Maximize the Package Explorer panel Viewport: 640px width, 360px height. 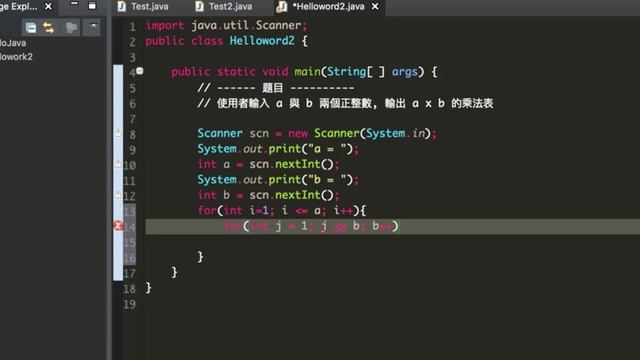click(92, 5)
